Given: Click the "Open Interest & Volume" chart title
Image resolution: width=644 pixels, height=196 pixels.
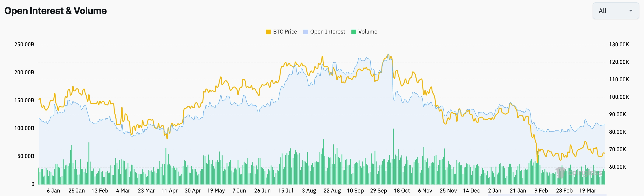Looking at the screenshot, I should click(x=56, y=11).
